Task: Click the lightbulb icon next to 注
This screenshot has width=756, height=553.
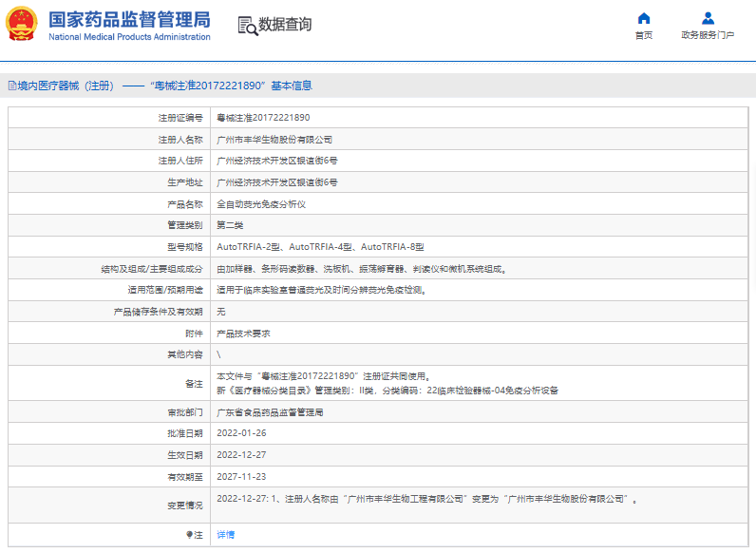Action: click(189, 535)
